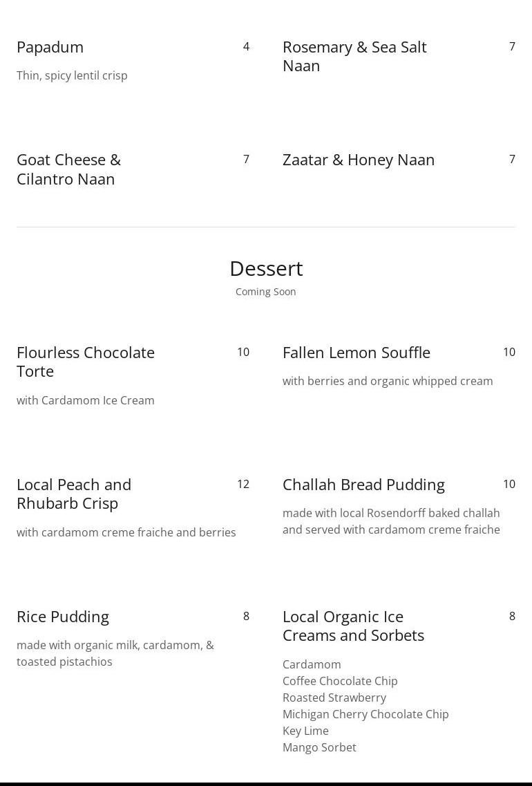Select Rosemary & Sea Salt Naan

(x=354, y=56)
